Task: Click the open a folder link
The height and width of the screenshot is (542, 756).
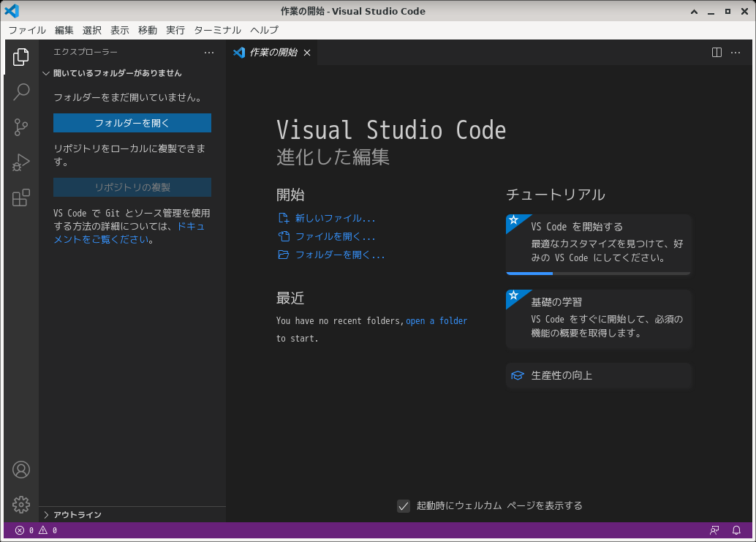Action: tap(436, 320)
